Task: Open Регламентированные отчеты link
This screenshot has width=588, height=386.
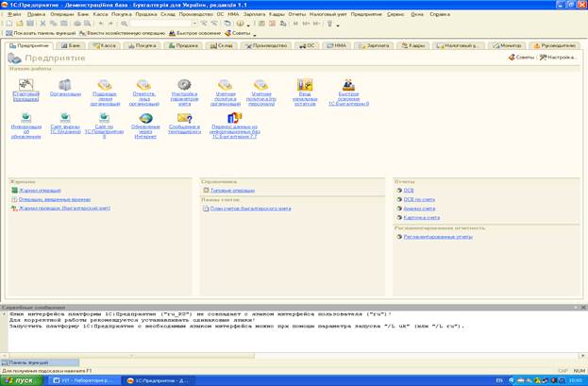Action: (438, 237)
